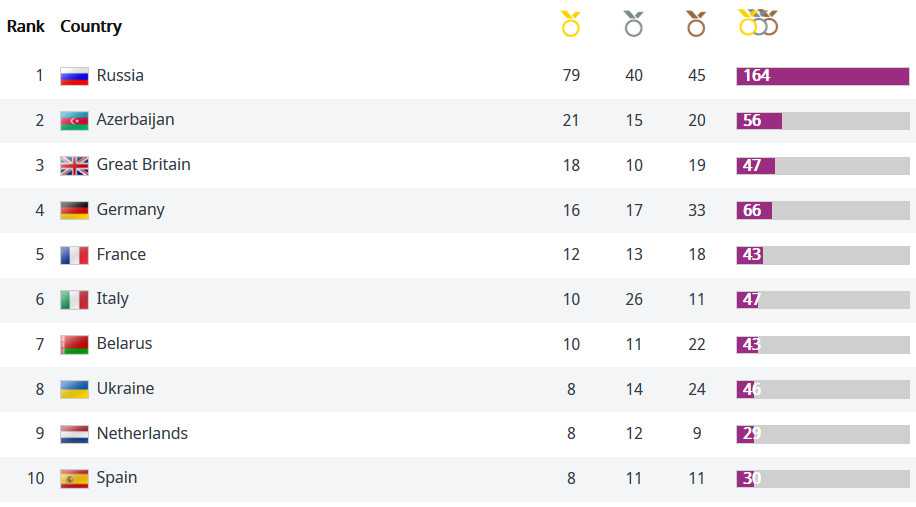This screenshot has height=507, width=916.
Task: Select the Country column header
Action: [x=91, y=26]
